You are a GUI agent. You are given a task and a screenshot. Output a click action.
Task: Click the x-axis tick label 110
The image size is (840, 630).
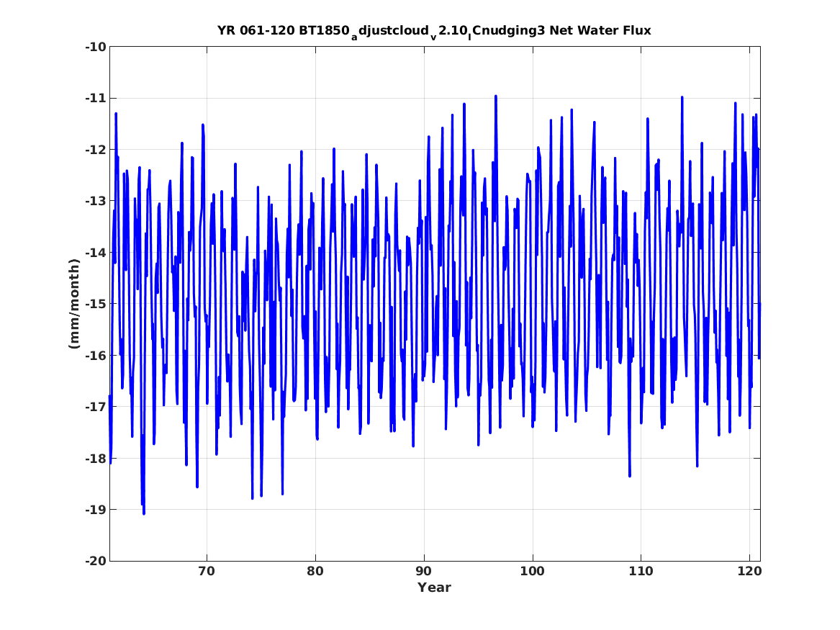pos(641,572)
